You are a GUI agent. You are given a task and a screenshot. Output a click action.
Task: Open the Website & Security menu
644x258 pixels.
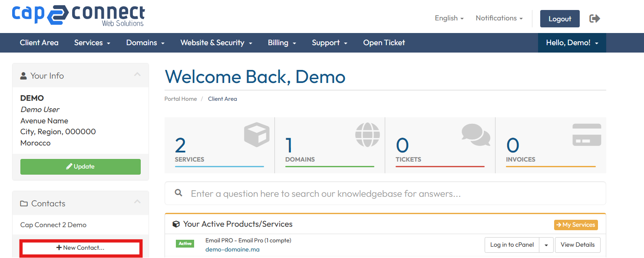(x=216, y=43)
